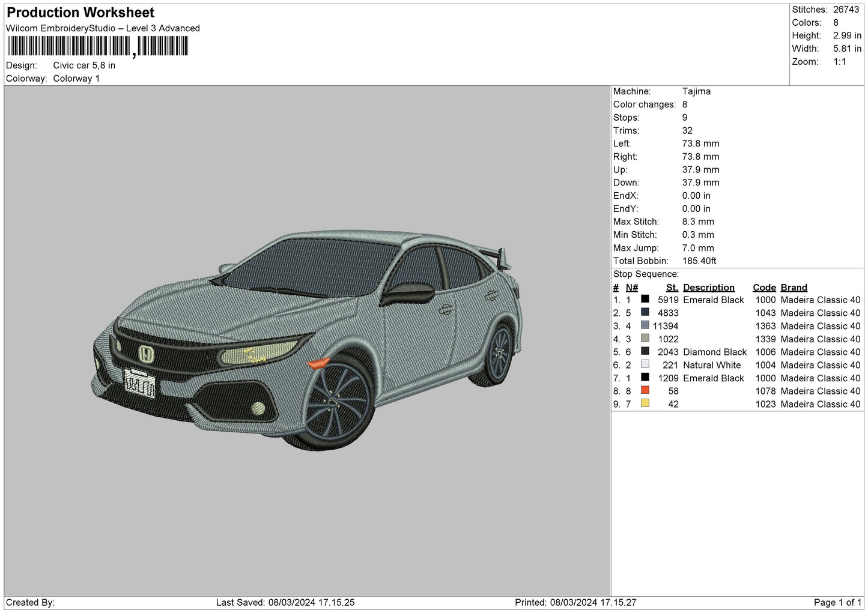Click the design name Civic car 5,8 in
This screenshot has width=868, height=613.
(x=84, y=65)
